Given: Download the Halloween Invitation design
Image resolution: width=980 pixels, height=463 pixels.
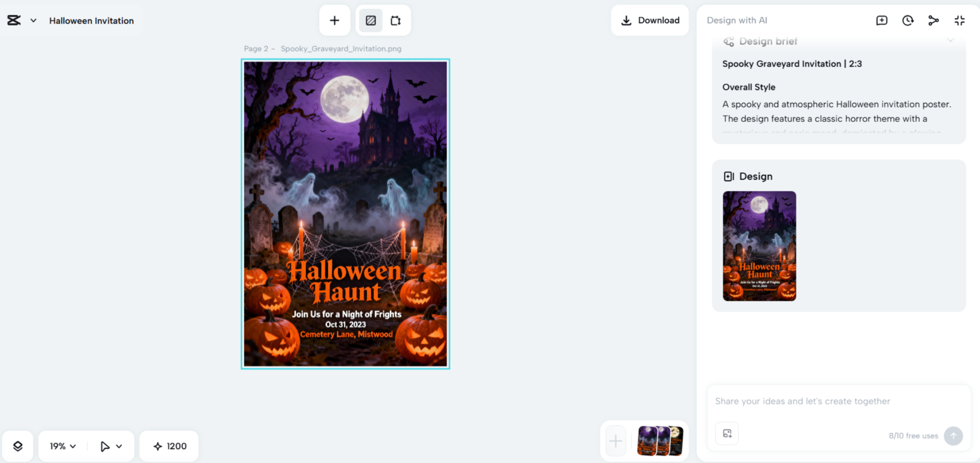Looking at the screenshot, I should click(x=649, y=20).
